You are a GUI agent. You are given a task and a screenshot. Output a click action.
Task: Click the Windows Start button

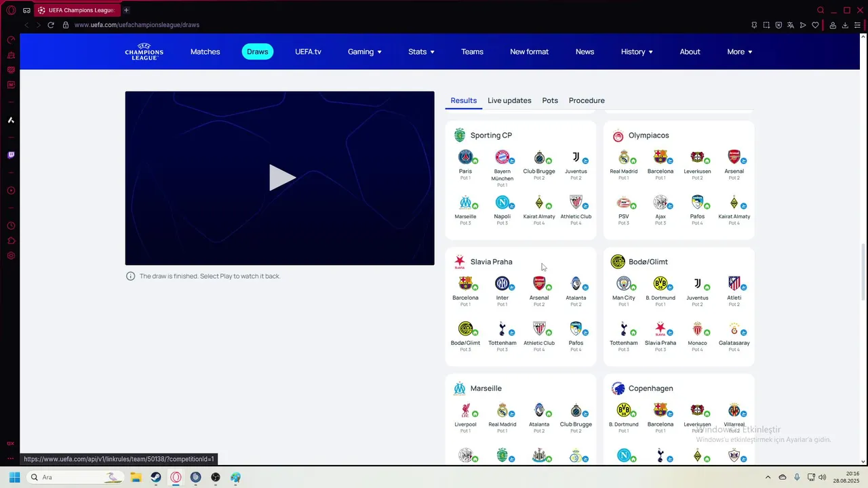point(14,477)
